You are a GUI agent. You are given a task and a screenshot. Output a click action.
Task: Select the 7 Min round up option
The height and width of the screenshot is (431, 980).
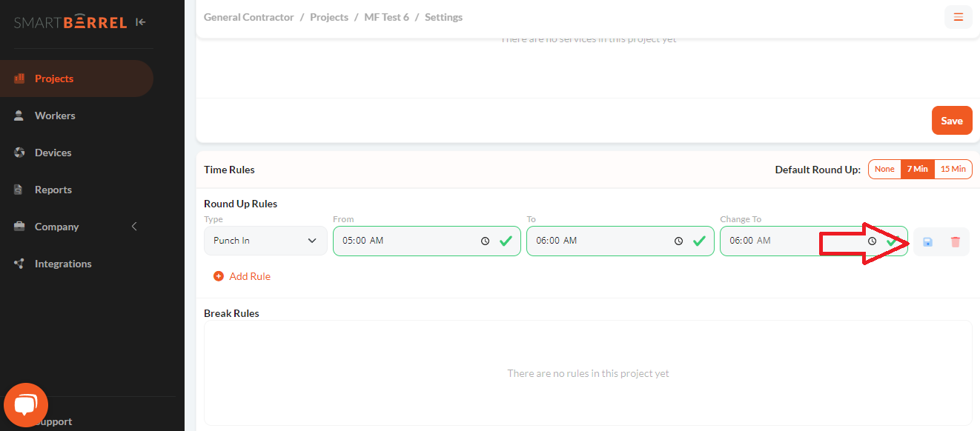(918, 169)
